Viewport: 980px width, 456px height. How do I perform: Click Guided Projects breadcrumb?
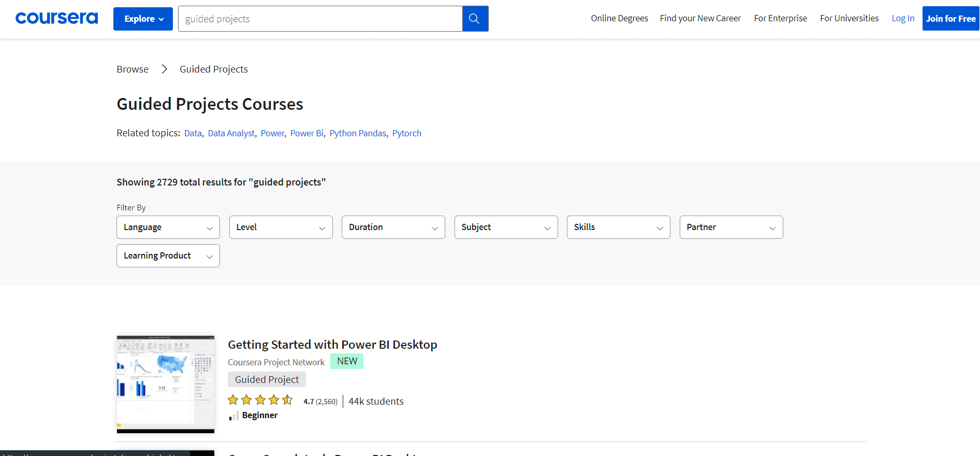tap(214, 69)
